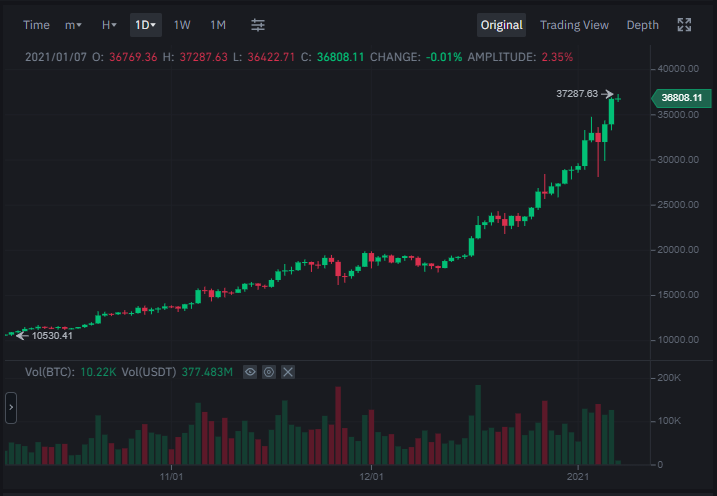The image size is (717, 496).
Task: Switch to the Trading View tab
Action: [574, 25]
